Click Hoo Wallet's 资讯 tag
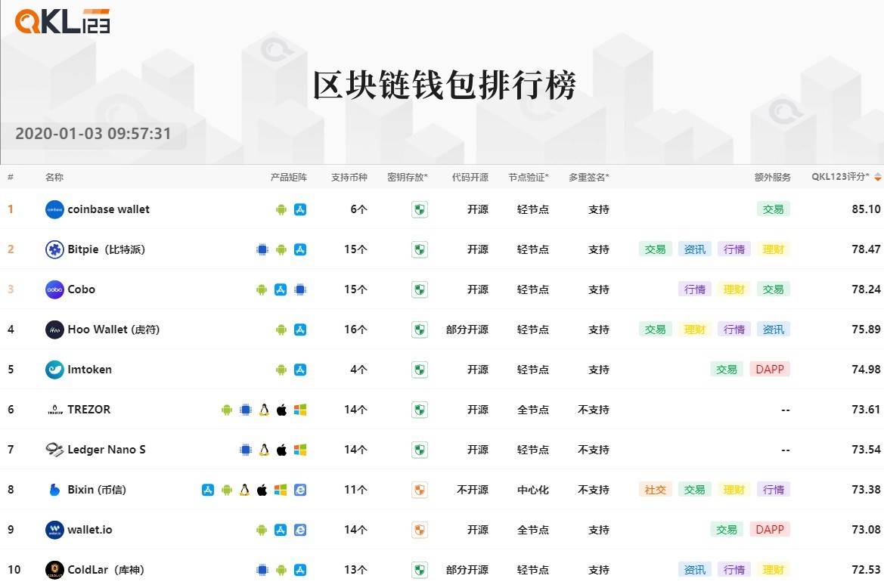This screenshot has width=884, height=588. coord(773,329)
